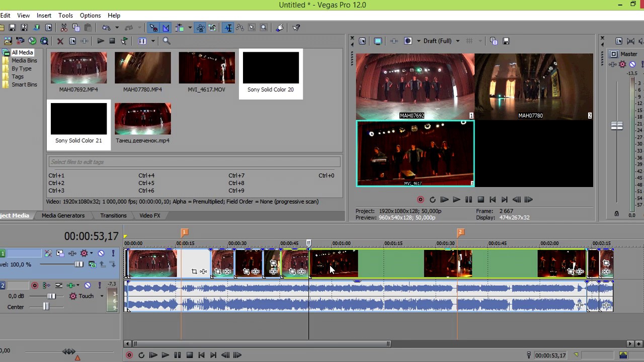
Task: Open the Options menu
Action: [x=90, y=16]
